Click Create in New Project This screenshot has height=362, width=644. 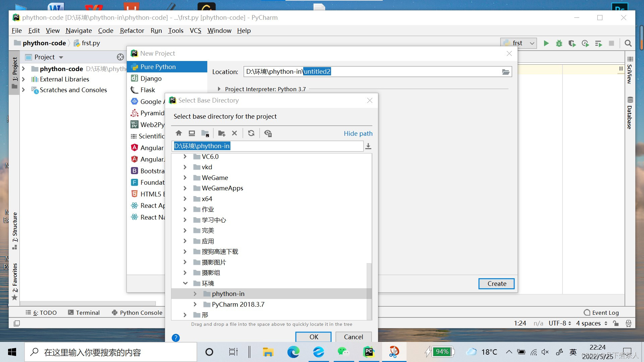pos(496,284)
